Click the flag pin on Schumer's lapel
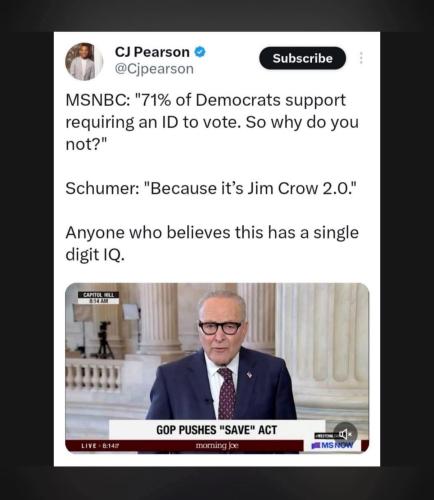 pos(249,375)
